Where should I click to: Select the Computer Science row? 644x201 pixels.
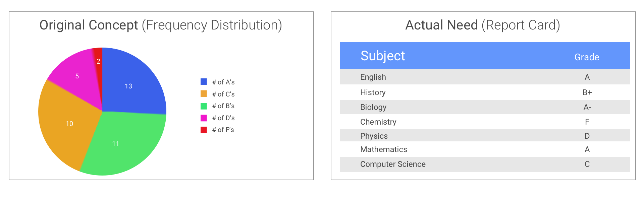click(x=485, y=164)
